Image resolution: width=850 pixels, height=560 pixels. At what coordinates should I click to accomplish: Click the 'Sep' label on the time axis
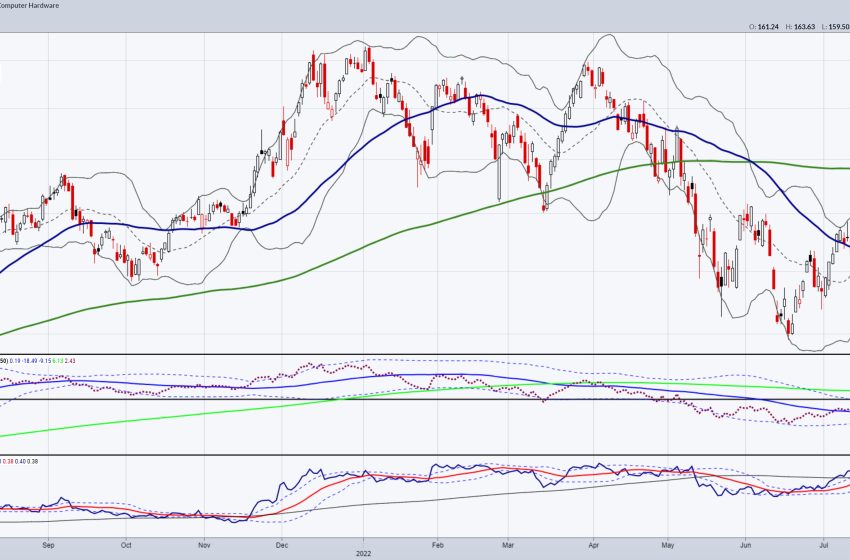click(x=49, y=545)
